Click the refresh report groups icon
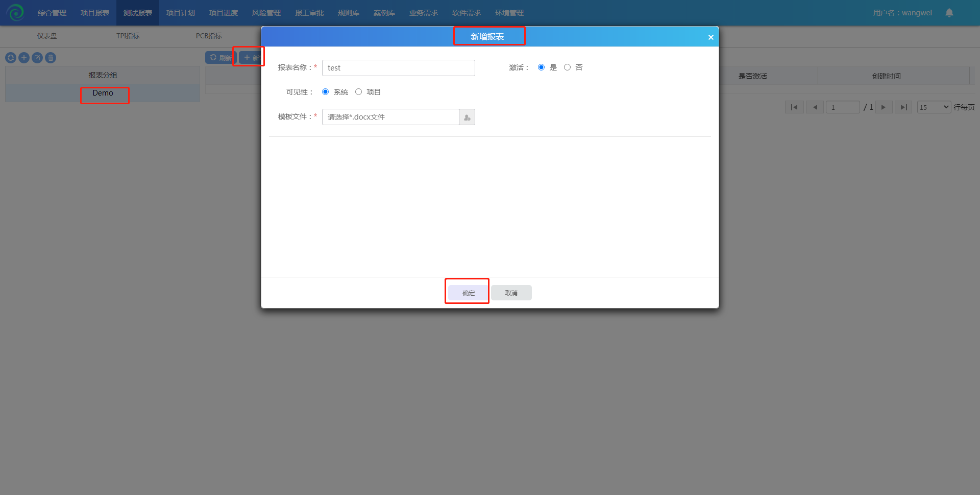The width and height of the screenshot is (980, 495). [11, 58]
